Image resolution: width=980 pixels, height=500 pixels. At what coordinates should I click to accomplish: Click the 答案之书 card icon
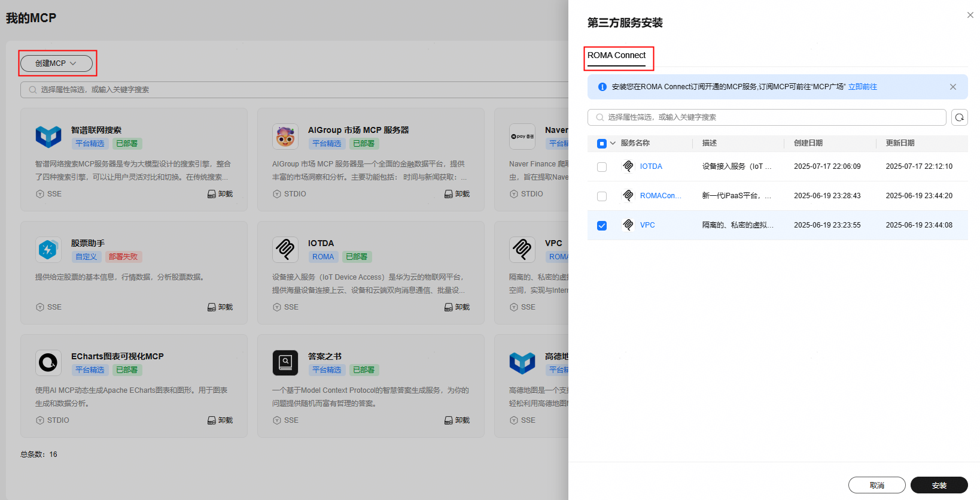click(285, 363)
